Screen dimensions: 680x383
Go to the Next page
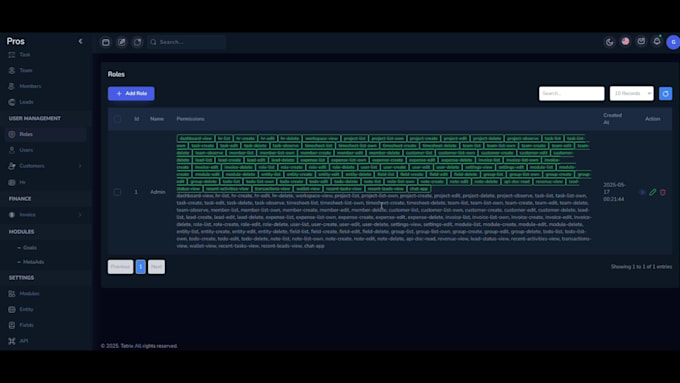click(156, 267)
